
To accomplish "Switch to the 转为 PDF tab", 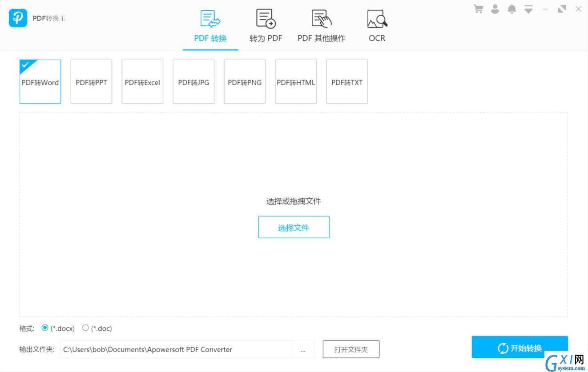I will tap(266, 26).
